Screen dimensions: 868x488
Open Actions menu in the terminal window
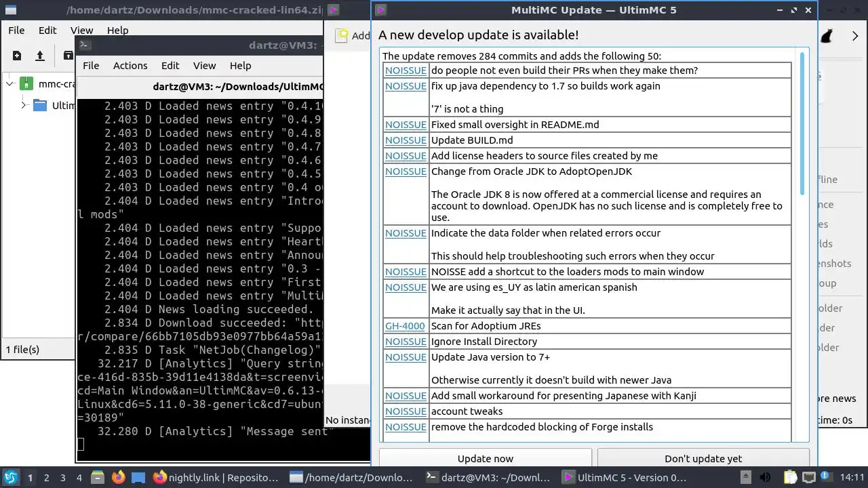tap(130, 66)
